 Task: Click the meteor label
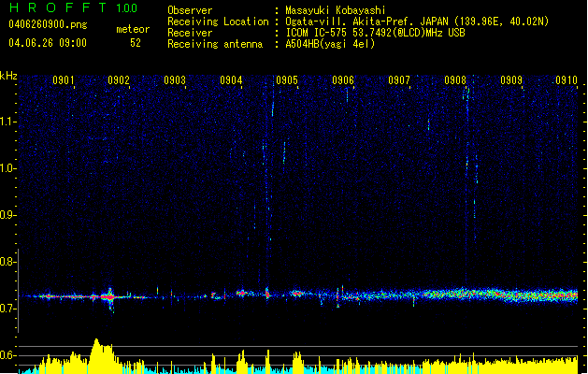(133, 29)
